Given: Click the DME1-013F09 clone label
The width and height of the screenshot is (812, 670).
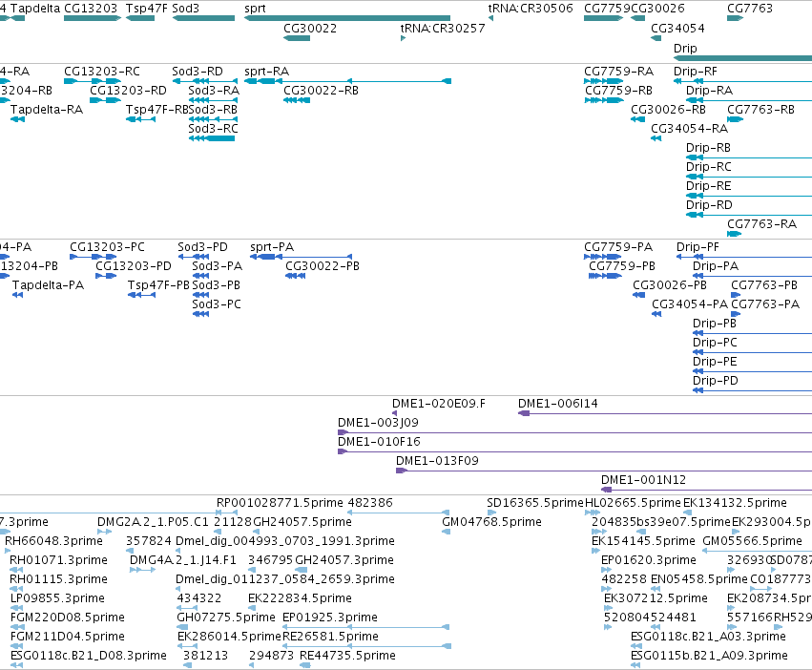Looking at the screenshot, I should (437, 461).
